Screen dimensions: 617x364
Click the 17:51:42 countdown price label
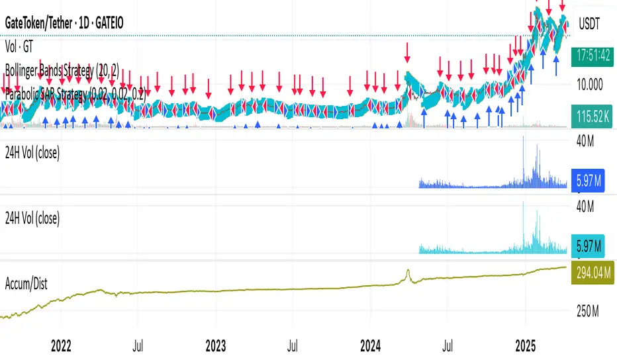pos(593,56)
